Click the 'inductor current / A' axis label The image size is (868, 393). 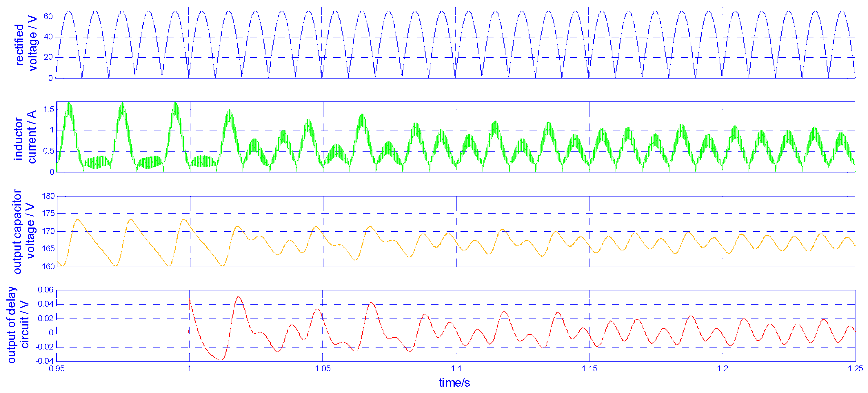click(x=25, y=137)
